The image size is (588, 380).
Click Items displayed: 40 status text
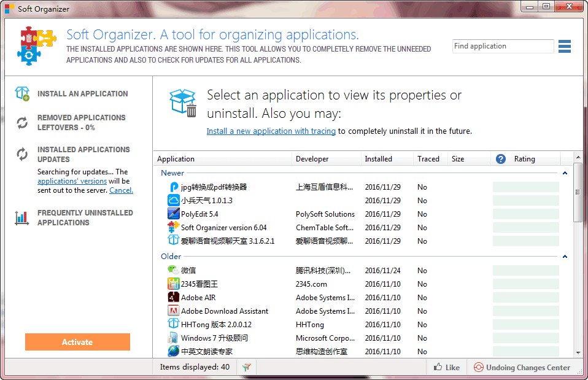195,367
